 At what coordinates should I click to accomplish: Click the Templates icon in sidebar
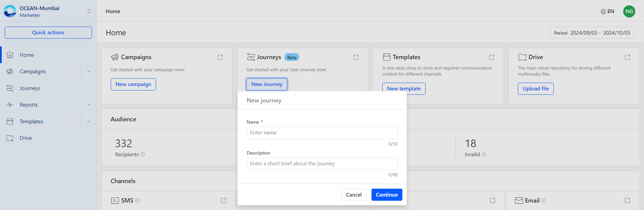coord(10,121)
